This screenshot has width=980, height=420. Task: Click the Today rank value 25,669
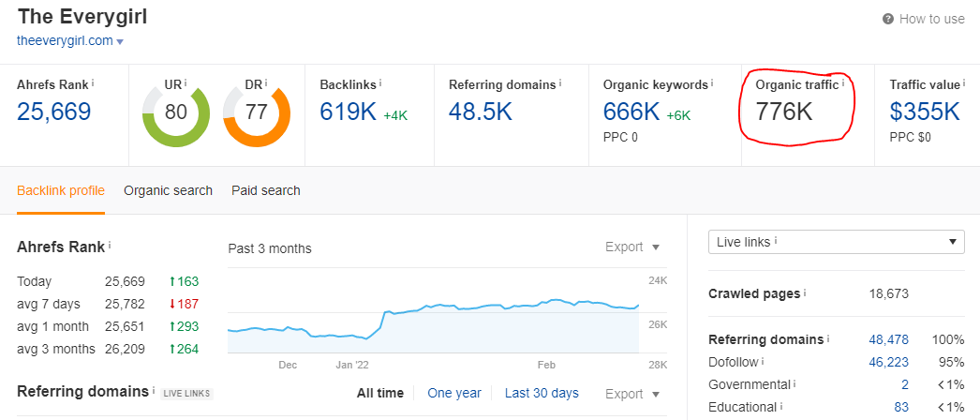click(125, 282)
